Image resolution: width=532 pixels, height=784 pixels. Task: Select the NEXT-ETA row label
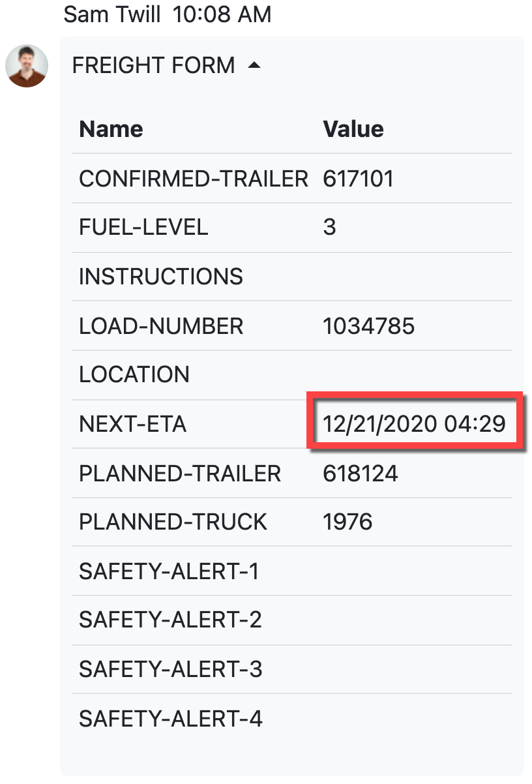[132, 424]
